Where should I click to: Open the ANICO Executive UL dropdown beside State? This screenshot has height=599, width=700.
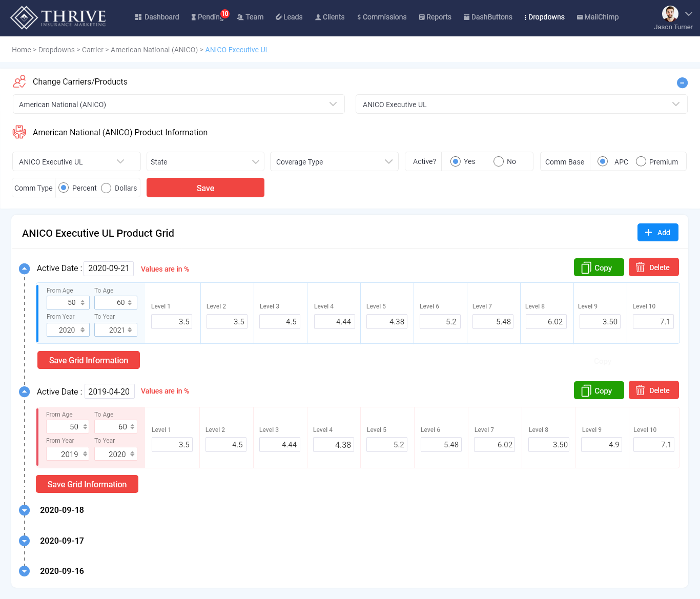point(76,161)
